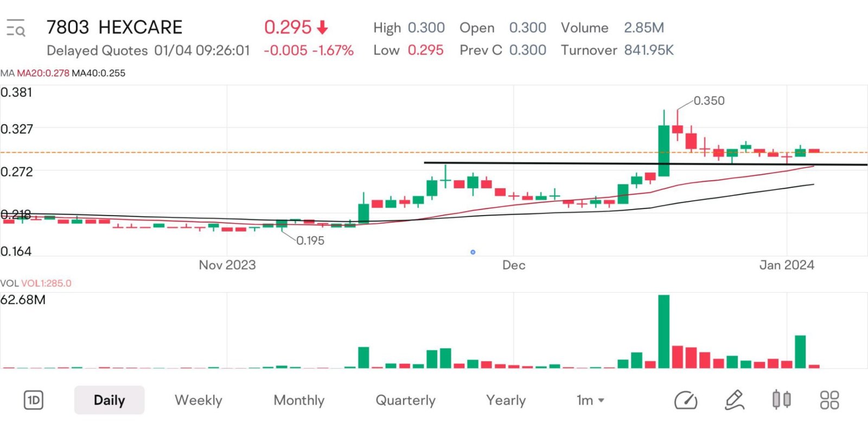Click the VOL1:285.0 volume label
The height and width of the screenshot is (424, 868).
(x=46, y=283)
